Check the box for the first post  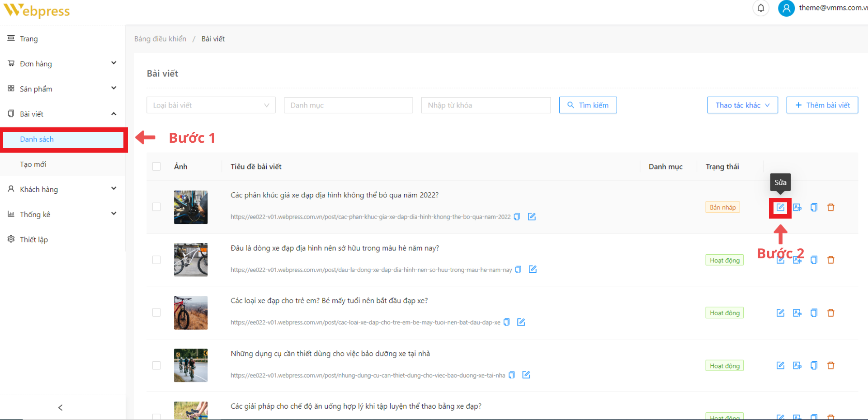pos(156,207)
